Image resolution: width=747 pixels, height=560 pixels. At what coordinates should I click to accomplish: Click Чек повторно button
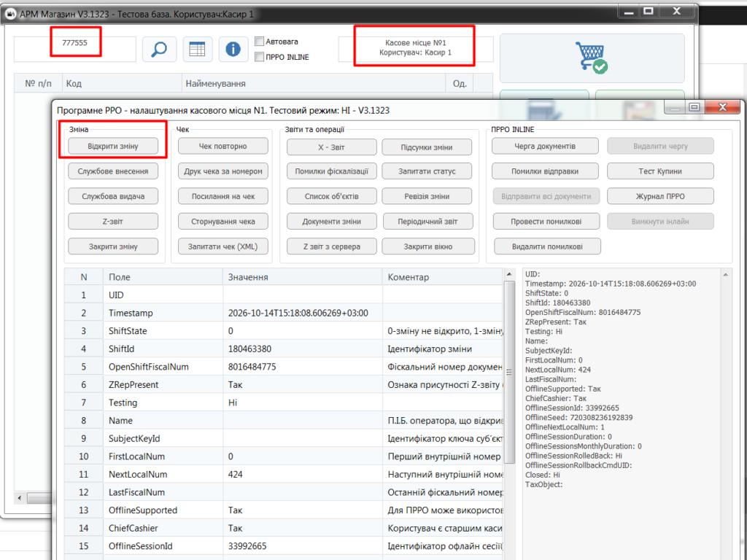[x=223, y=146]
